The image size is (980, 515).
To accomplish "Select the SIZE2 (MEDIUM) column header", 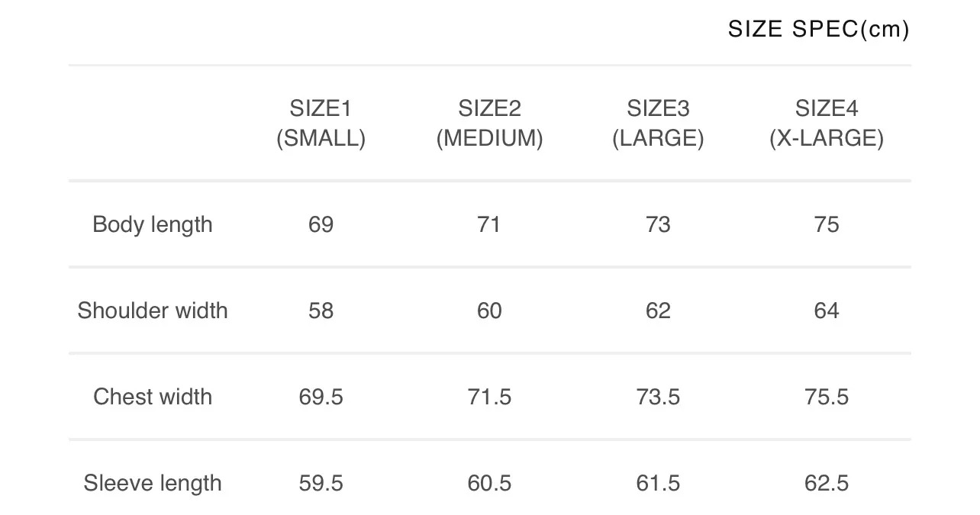I will pyautogui.click(x=489, y=124).
